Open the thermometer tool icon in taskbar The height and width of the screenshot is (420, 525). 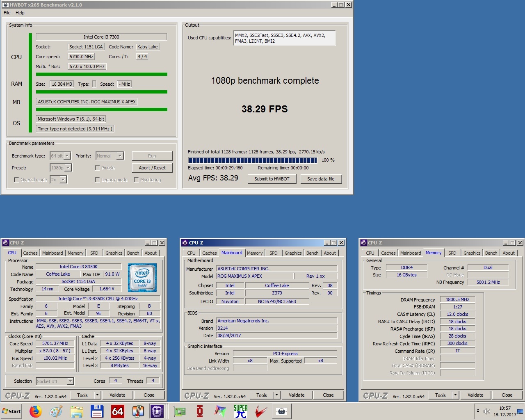pyautogui.click(x=138, y=411)
